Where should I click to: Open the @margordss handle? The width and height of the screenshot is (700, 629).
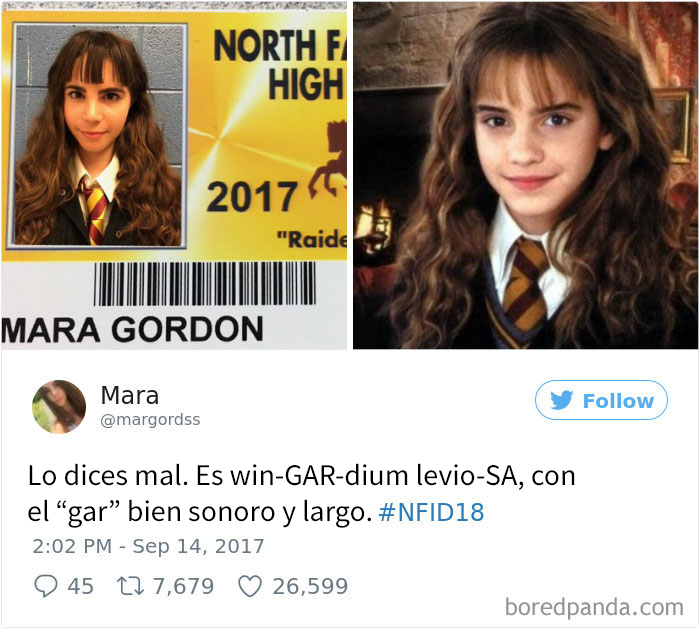click(x=150, y=420)
